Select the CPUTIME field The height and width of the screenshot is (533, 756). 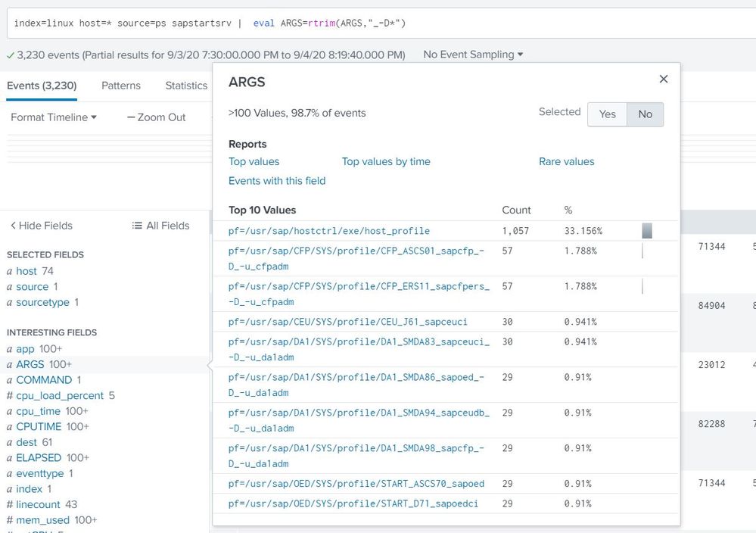(x=39, y=427)
